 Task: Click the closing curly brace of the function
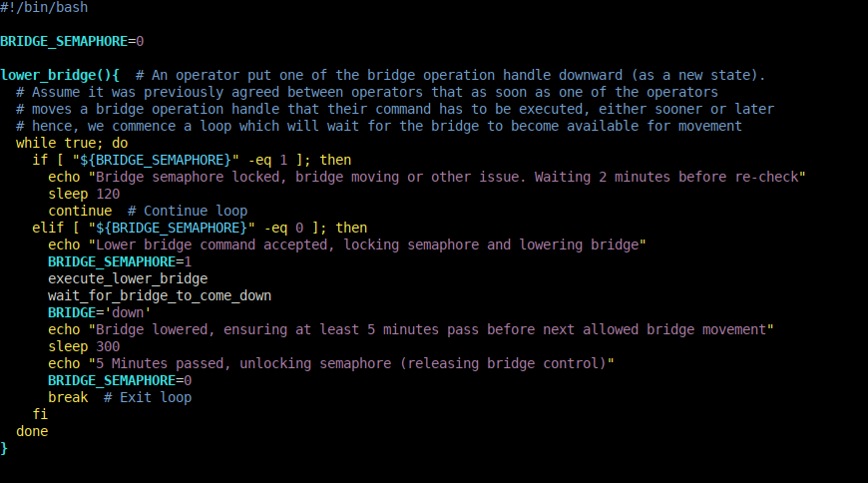(x=4, y=448)
